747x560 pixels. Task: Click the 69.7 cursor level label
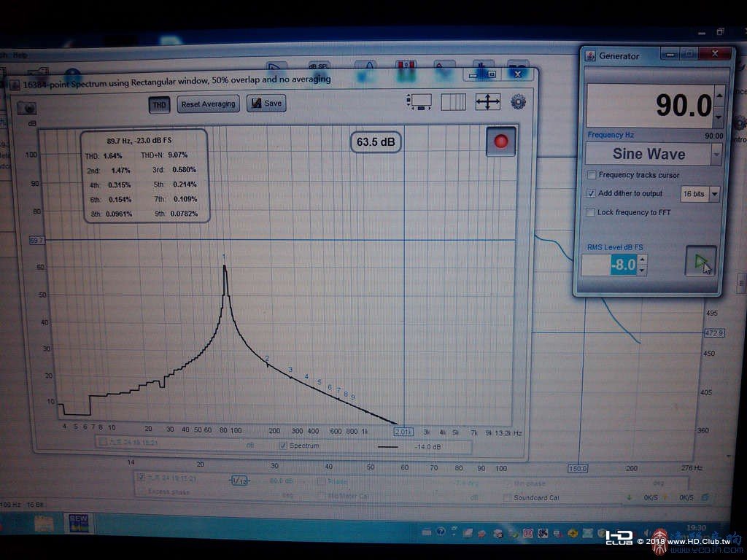coord(36,241)
